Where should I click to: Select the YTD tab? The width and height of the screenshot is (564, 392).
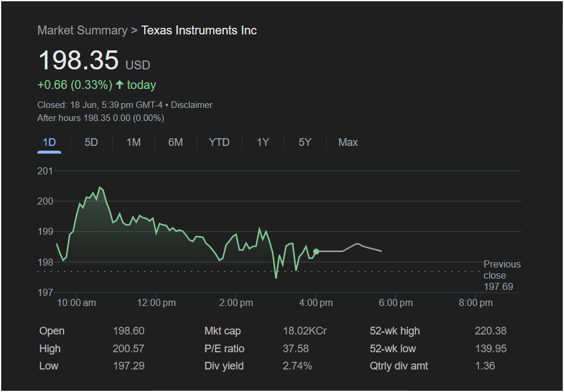(x=219, y=142)
